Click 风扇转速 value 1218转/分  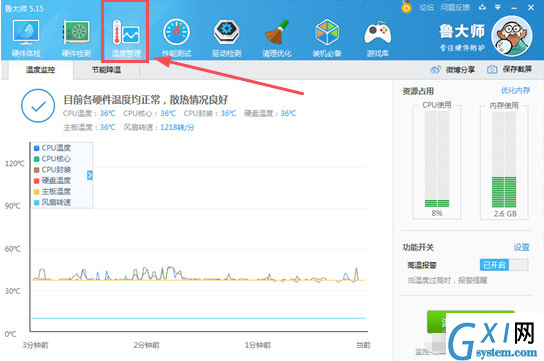[x=177, y=127]
